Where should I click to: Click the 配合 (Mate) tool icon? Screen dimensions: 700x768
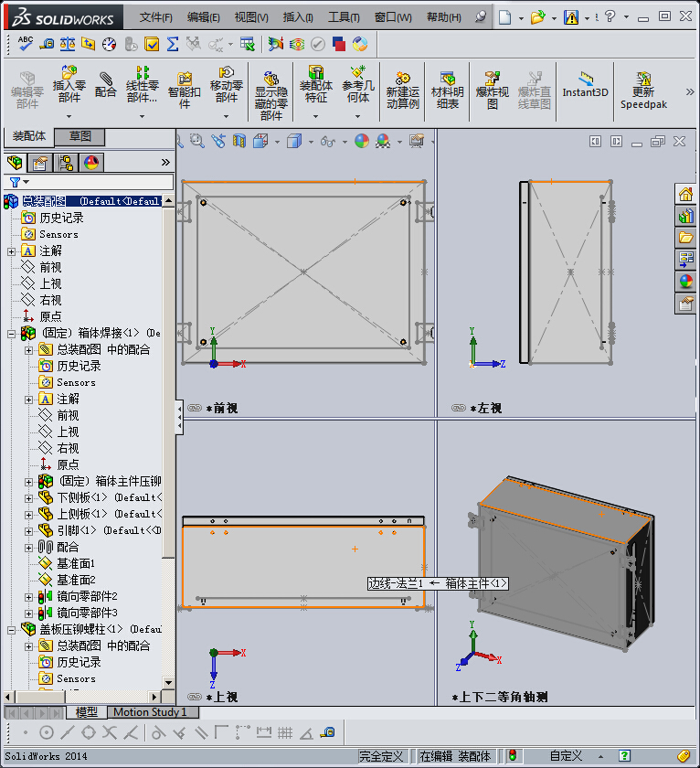(x=106, y=83)
